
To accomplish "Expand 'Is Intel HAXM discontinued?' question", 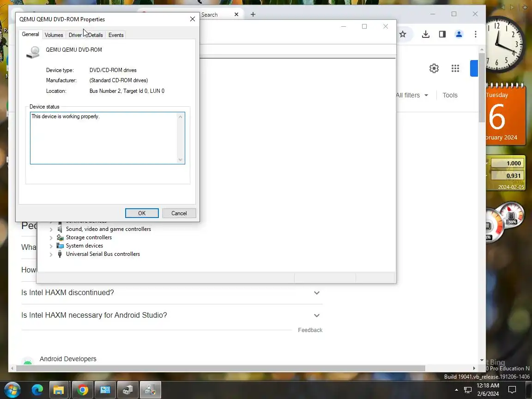I will (172, 292).
